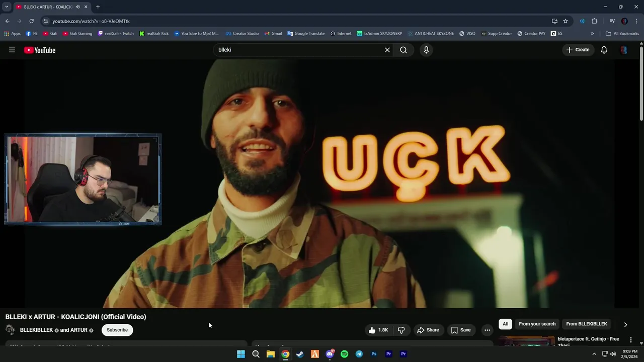Open the Apps bookmark shortcut

tap(13, 34)
